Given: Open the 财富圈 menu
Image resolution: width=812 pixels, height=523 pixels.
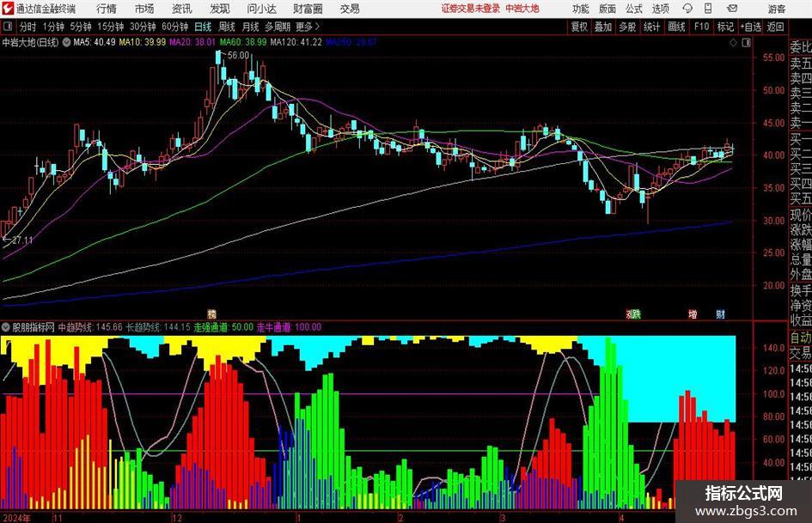Looking at the screenshot, I should point(308,9).
